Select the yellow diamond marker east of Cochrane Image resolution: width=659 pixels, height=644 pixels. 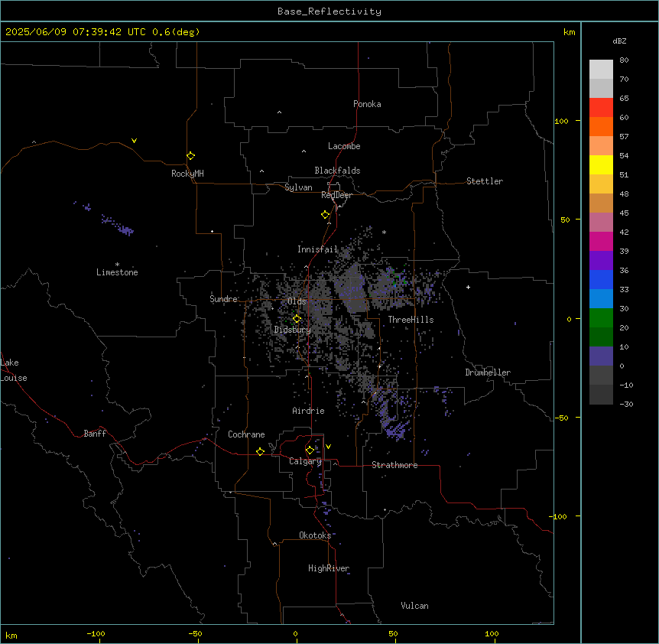[x=260, y=451]
